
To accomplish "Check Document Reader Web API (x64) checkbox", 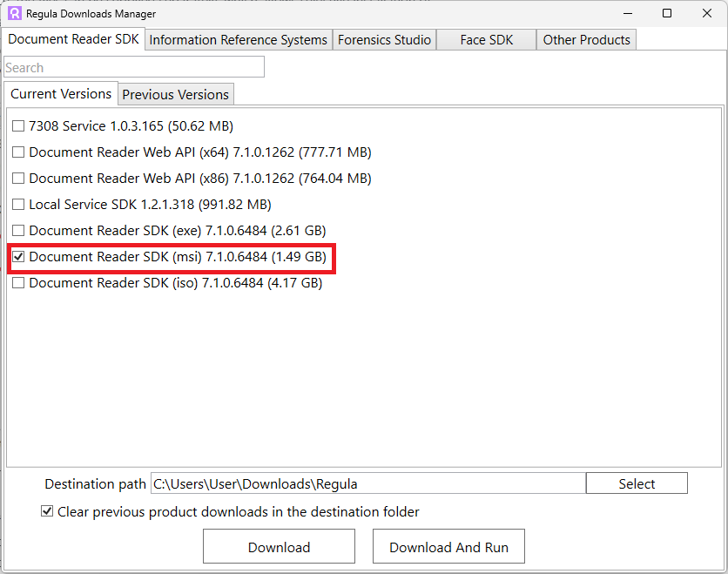I will pyautogui.click(x=18, y=152).
